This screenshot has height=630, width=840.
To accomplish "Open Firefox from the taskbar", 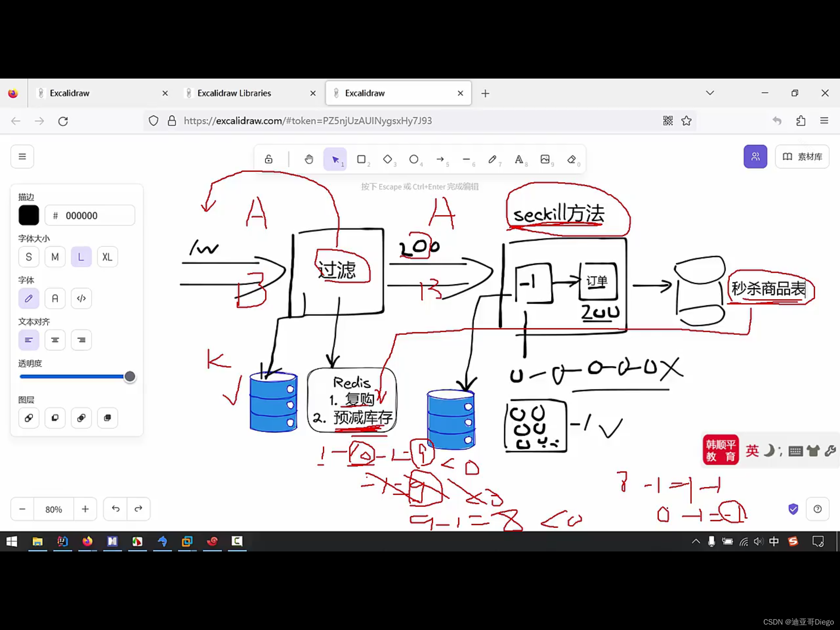I will pos(87,541).
